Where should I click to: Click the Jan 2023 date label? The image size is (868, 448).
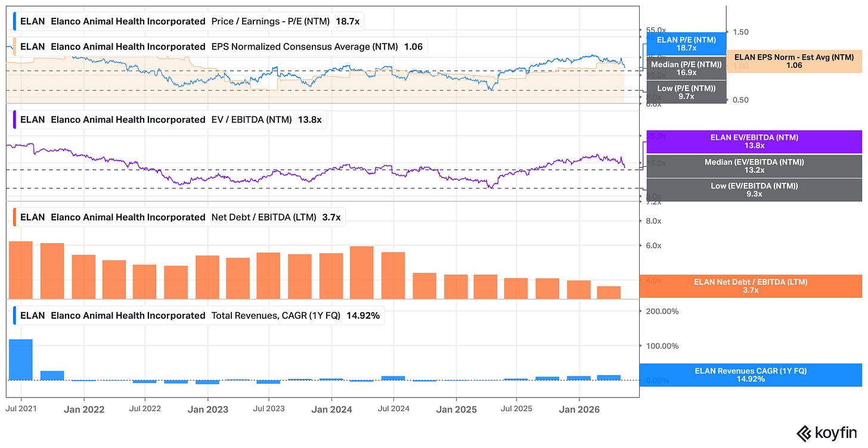208,409
